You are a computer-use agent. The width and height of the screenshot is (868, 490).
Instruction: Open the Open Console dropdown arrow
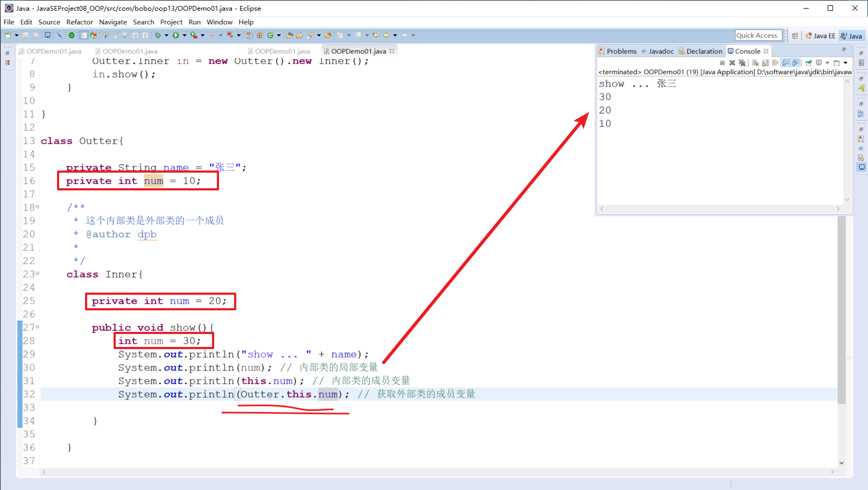pos(845,63)
